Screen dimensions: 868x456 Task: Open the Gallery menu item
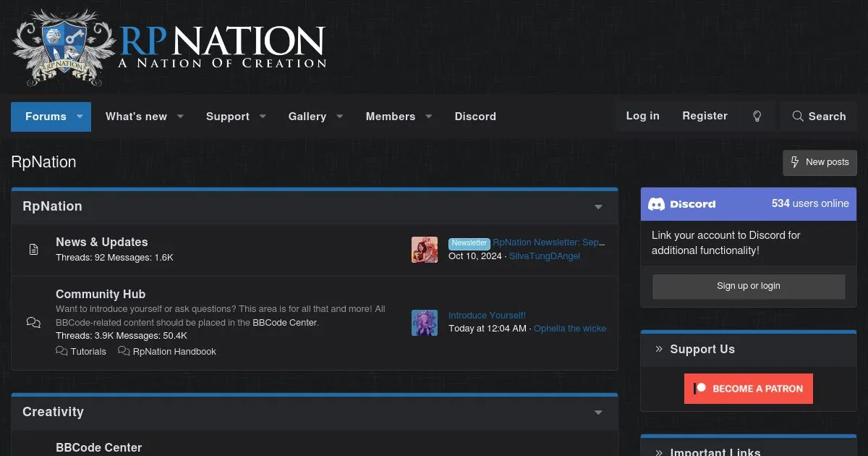(307, 117)
